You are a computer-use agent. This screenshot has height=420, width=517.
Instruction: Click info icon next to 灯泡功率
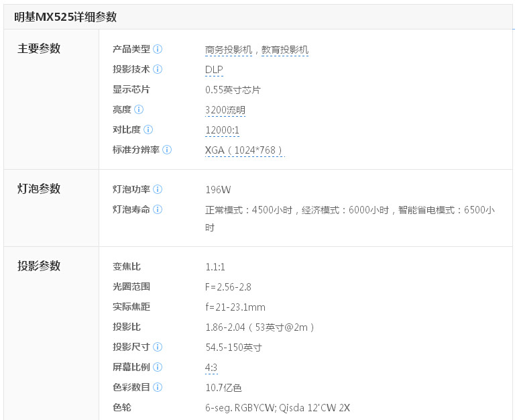(158, 189)
